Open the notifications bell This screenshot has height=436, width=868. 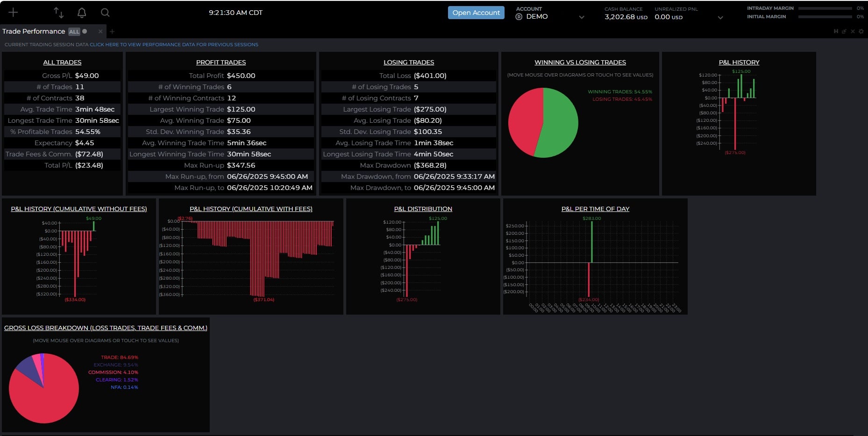82,13
